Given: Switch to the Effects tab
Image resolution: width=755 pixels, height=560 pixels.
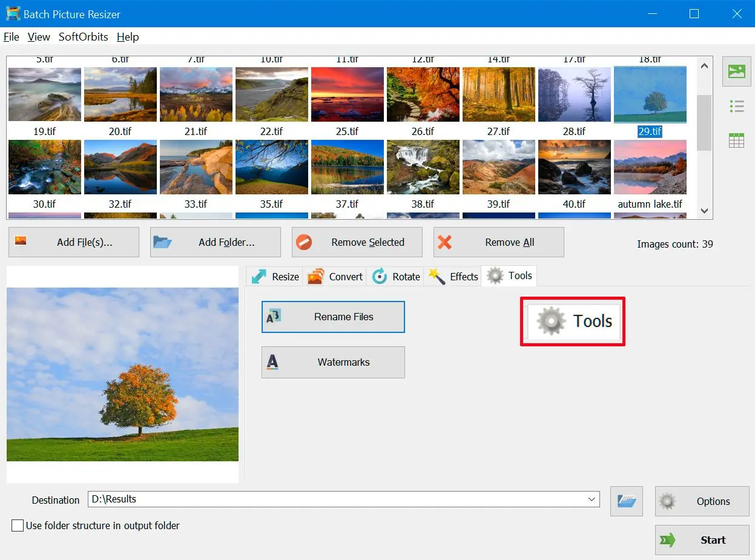Looking at the screenshot, I should click(453, 277).
